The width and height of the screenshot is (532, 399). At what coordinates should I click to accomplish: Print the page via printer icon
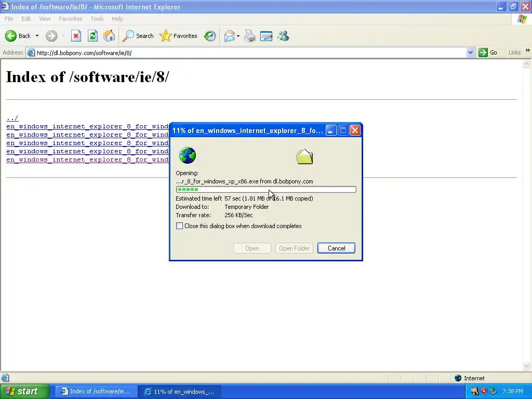[250, 36]
